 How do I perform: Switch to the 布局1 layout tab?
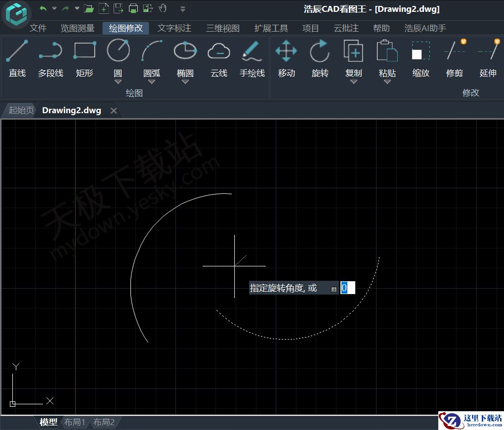point(75,422)
